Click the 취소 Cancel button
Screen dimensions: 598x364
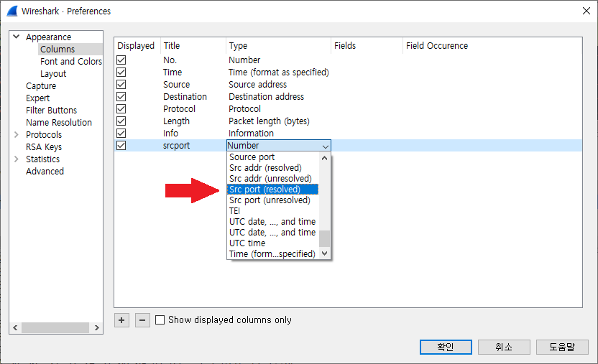[504, 347]
